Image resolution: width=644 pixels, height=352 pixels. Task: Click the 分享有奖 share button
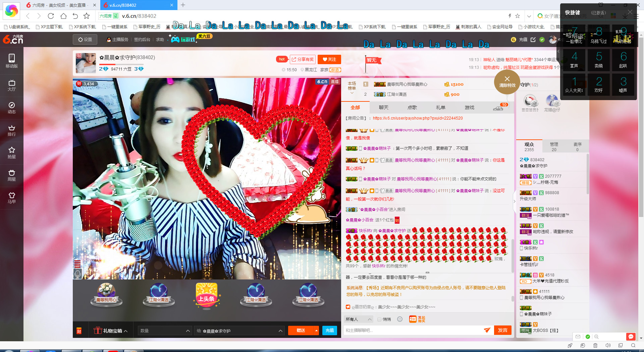point(303,59)
